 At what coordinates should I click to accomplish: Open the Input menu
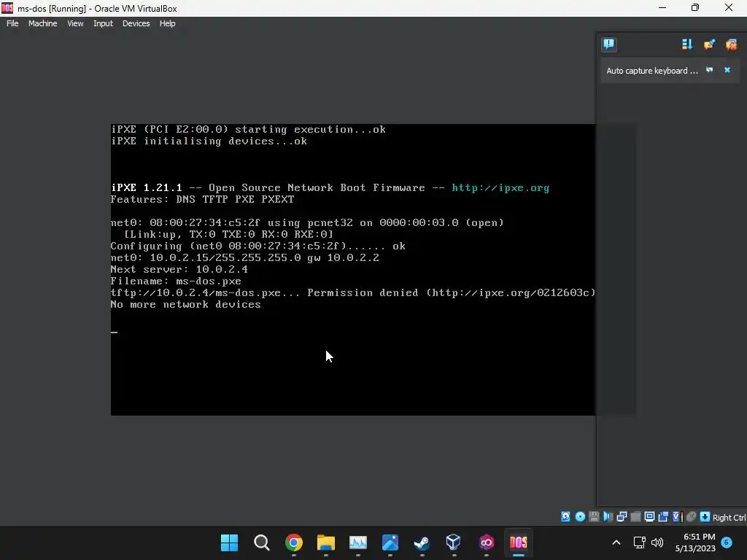(103, 23)
